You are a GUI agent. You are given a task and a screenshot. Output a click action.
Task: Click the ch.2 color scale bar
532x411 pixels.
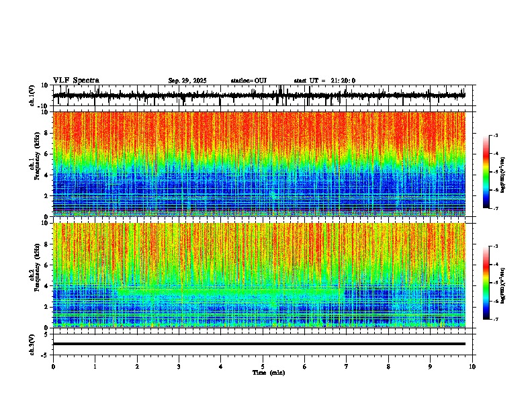point(486,283)
